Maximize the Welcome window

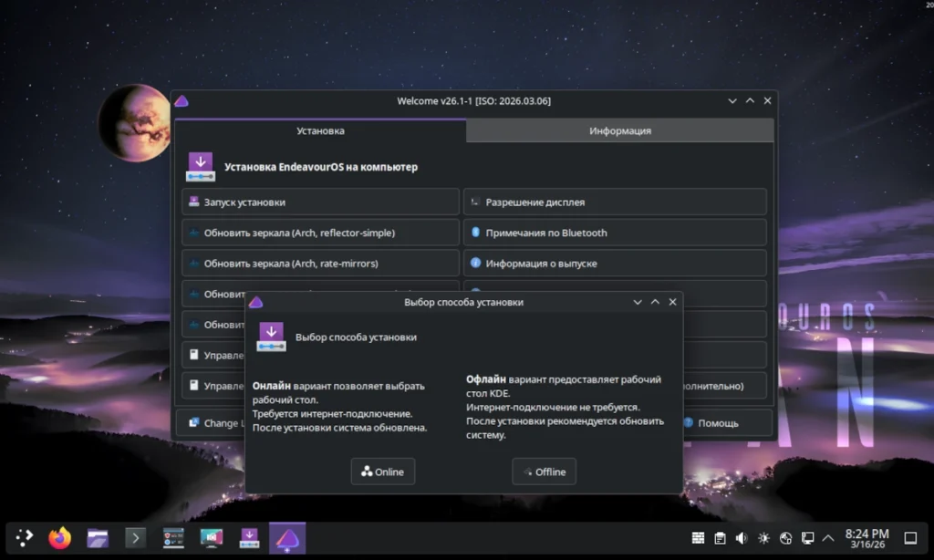click(x=750, y=100)
